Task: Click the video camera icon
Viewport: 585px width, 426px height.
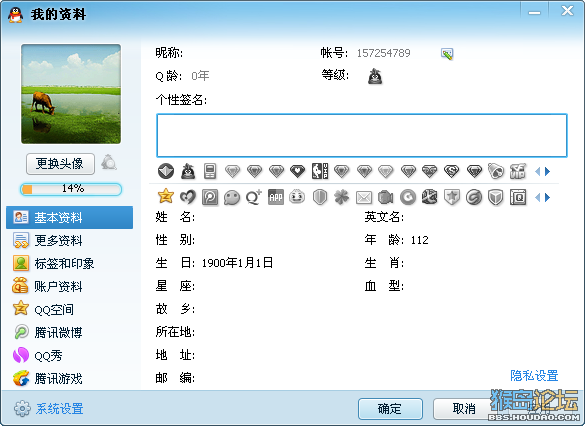Action: (x=386, y=197)
